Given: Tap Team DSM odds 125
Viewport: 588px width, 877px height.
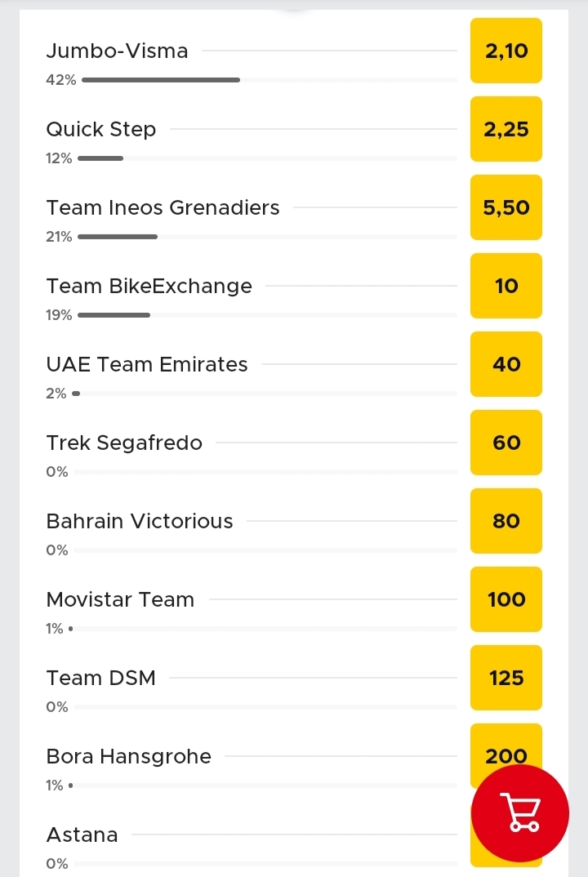Looking at the screenshot, I should 506,678.
